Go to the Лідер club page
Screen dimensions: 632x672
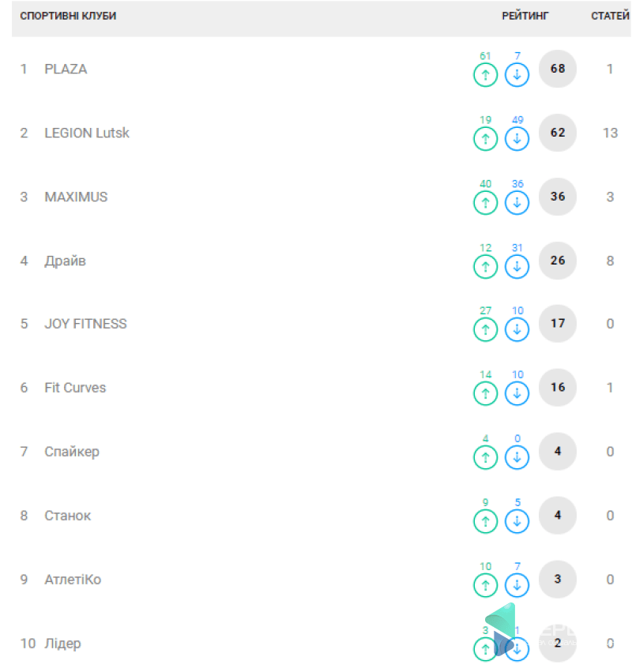[62, 644]
